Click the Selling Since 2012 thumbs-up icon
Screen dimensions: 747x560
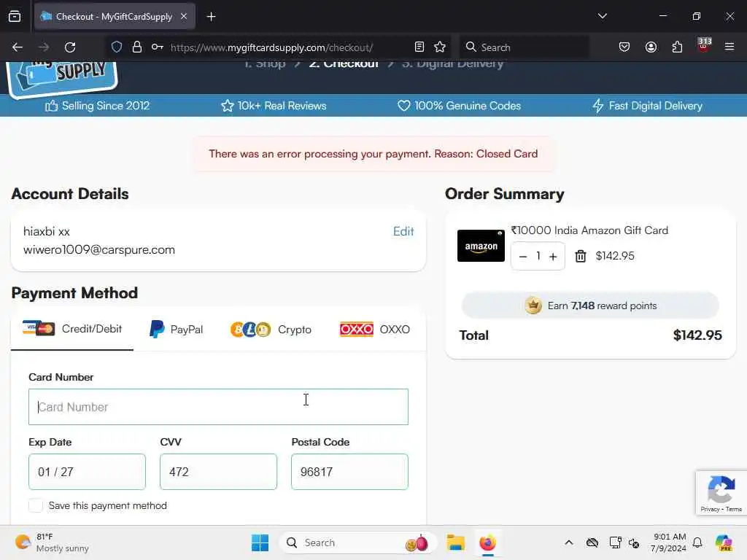click(x=52, y=106)
